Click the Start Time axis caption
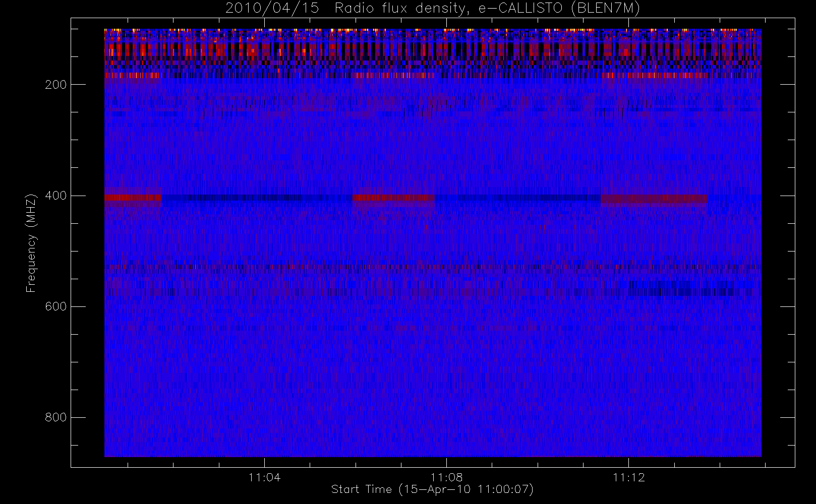 pos(432,489)
